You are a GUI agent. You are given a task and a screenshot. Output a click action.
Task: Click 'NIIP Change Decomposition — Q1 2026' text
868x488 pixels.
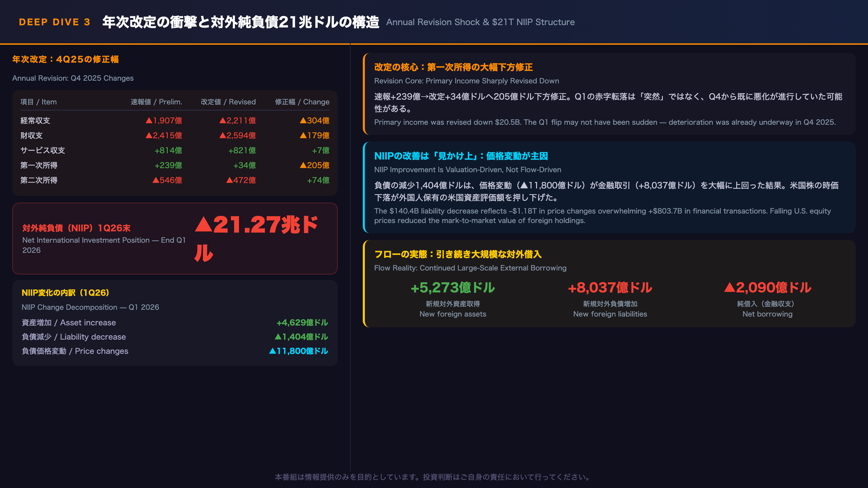tap(90, 307)
